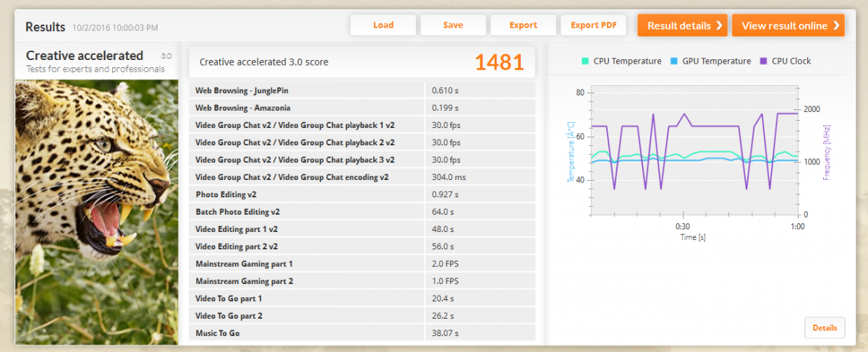Select Creative accelerated 3.0 score label

pos(263,62)
